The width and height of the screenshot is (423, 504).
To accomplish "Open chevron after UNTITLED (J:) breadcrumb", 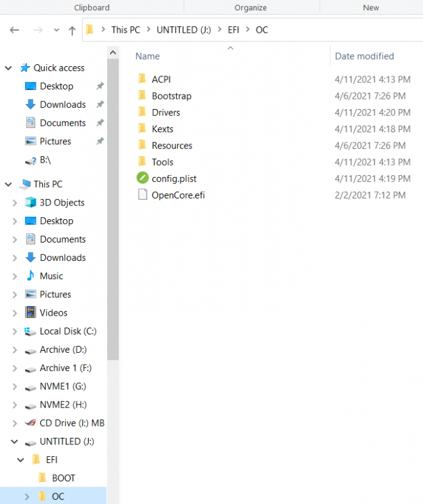I will 220,30.
